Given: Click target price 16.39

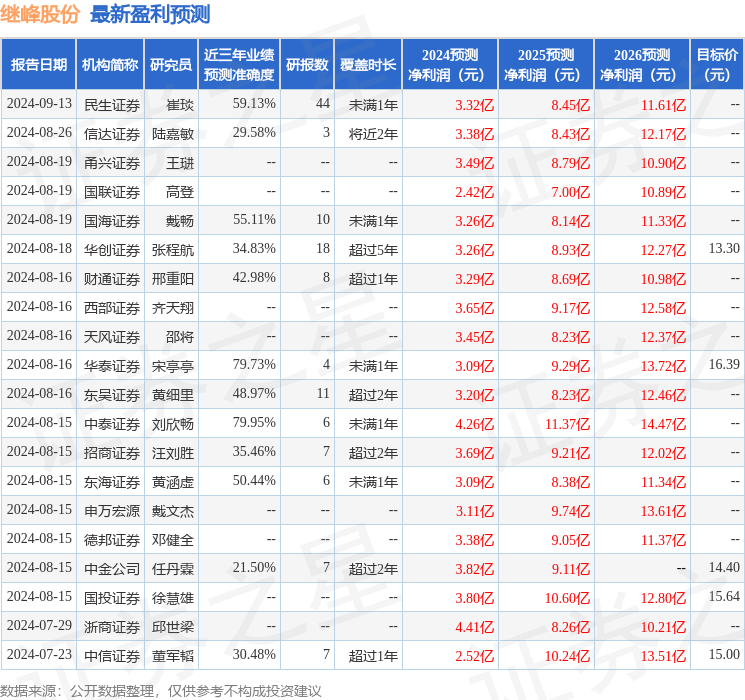Looking at the screenshot, I should click(724, 364).
